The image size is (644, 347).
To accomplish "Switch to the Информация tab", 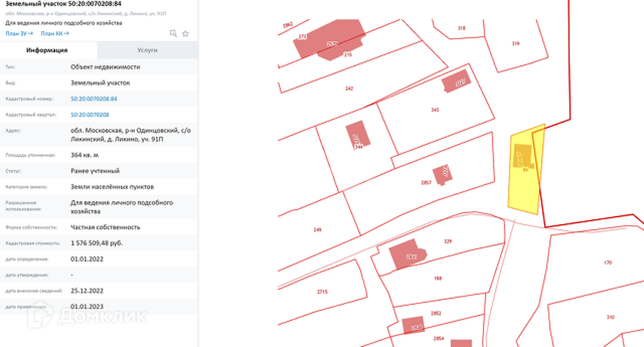I will pos(48,50).
